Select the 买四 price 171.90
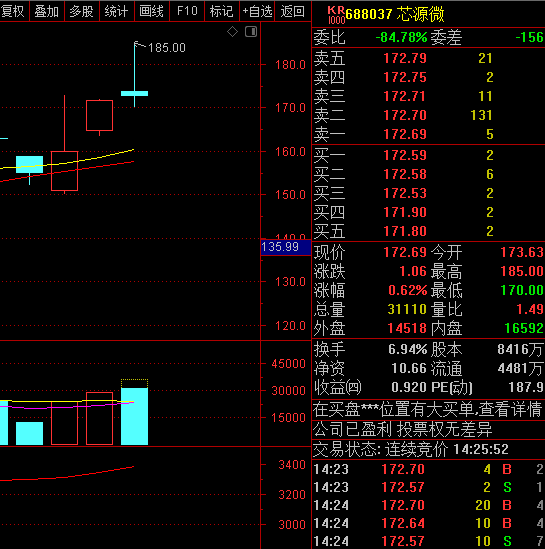The height and width of the screenshot is (549, 545). 405,212
